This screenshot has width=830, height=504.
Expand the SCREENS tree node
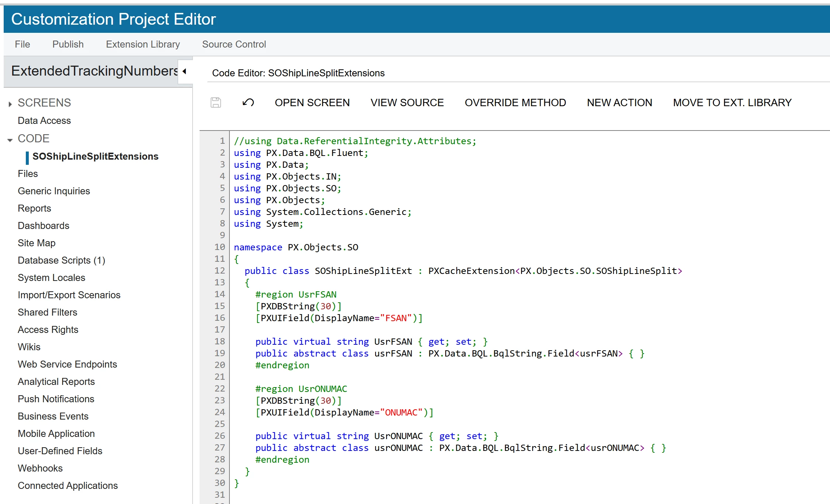pyautogui.click(x=10, y=104)
